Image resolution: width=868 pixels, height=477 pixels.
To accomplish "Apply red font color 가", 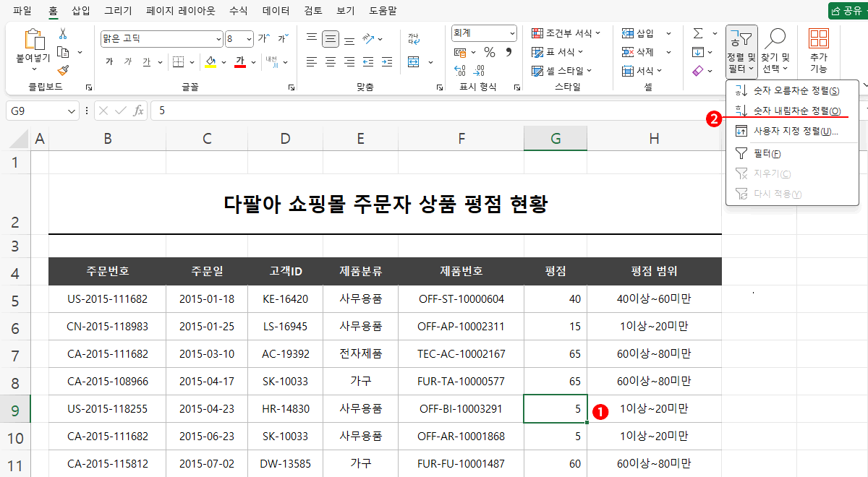I will [x=240, y=62].
